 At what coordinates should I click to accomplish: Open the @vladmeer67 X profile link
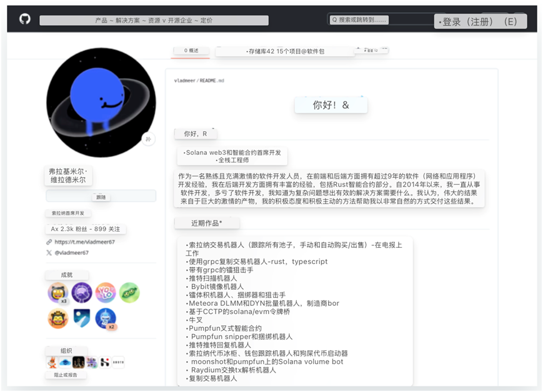pos(71,253)
